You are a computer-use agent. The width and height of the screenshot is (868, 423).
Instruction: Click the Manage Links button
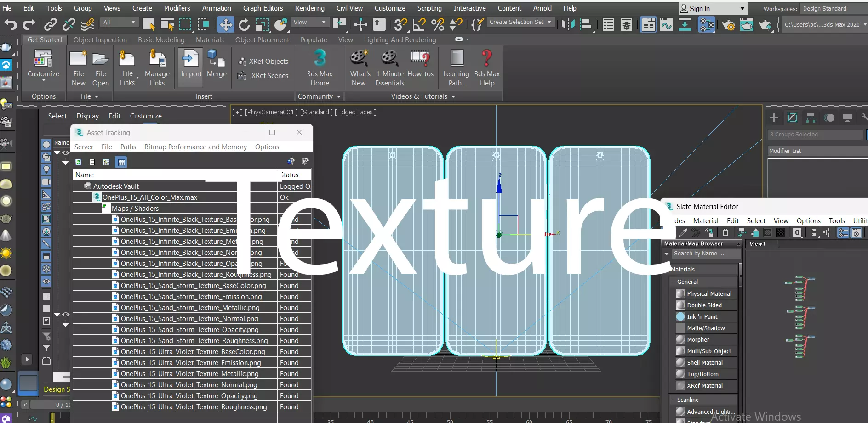(x=157, y=69)
